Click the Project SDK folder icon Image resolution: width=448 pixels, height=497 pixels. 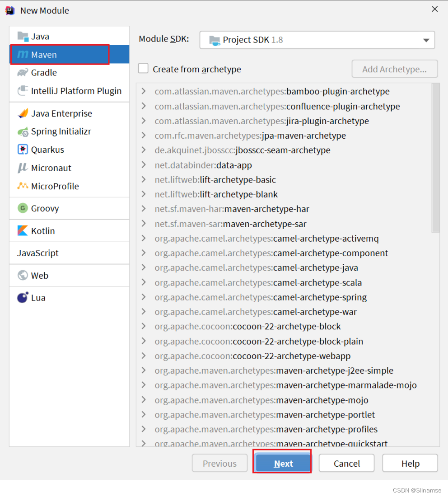[215, 40]
